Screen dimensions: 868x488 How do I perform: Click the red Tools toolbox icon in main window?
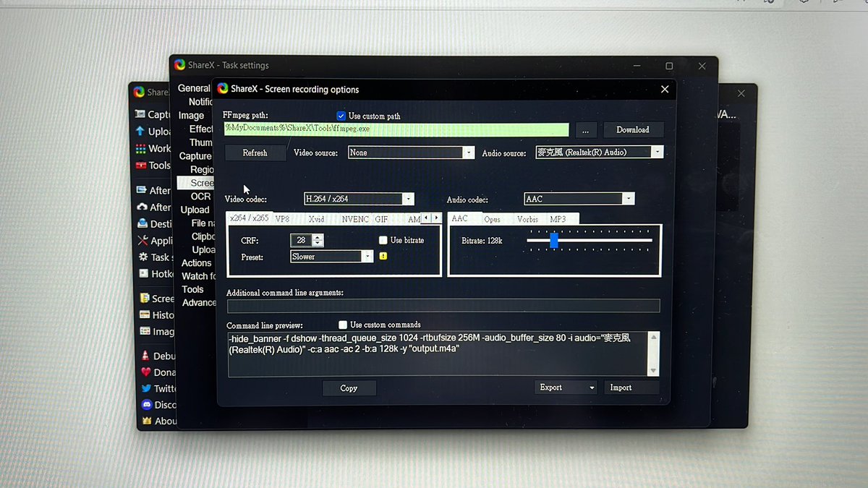click(140, 165)
